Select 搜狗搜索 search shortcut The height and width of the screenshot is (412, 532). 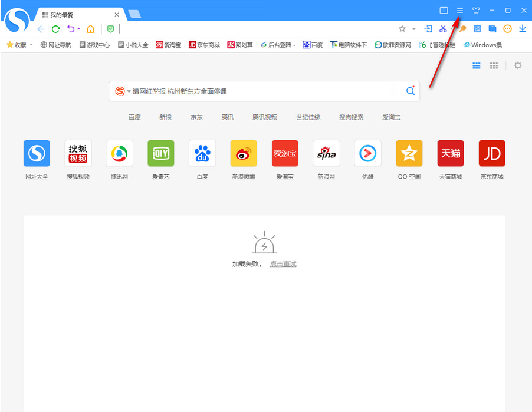point(351,117)
